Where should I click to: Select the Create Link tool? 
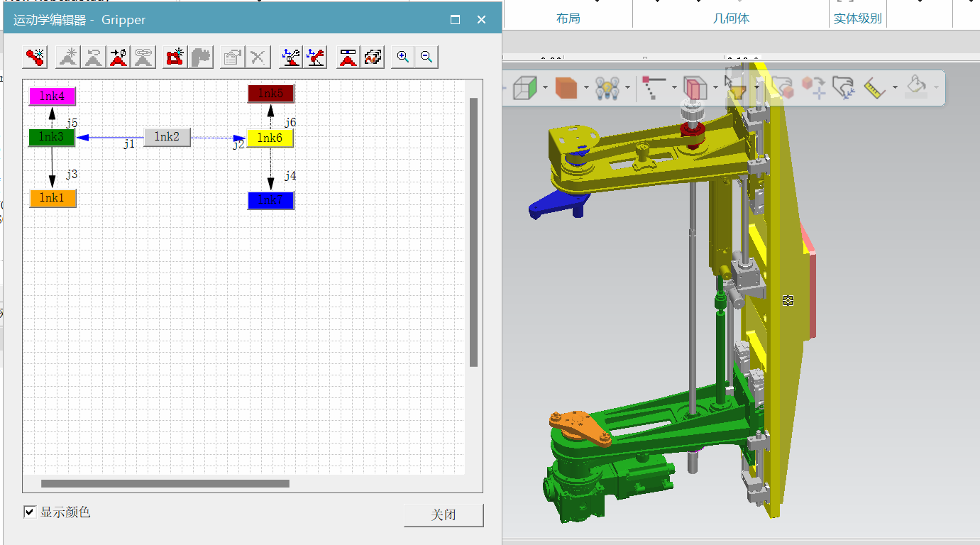[x=35, y=57]
